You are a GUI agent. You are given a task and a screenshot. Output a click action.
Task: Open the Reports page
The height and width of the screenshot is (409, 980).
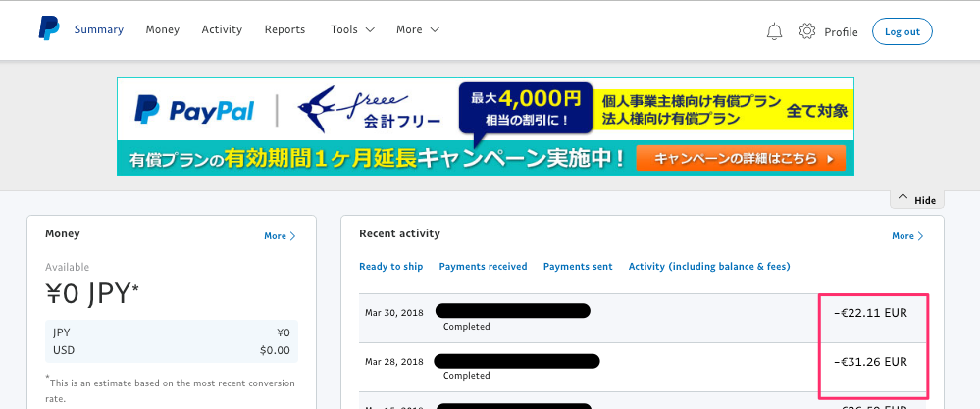pyautogui.click(x=285, y=29)
